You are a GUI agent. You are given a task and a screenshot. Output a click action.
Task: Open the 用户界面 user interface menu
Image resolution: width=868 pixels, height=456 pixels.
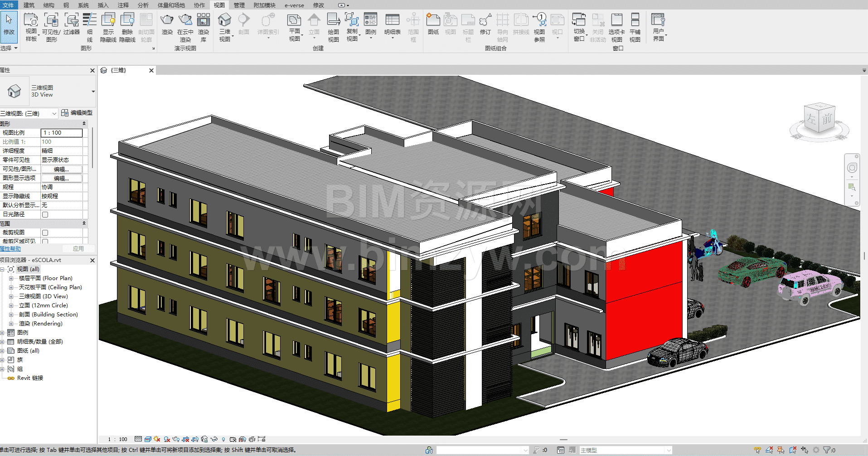659,27
